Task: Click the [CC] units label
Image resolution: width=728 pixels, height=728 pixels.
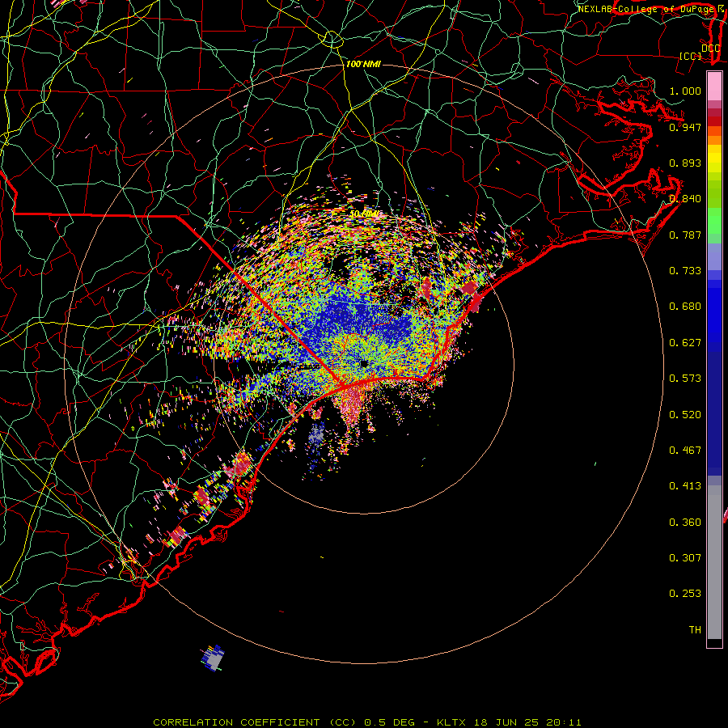Action: click(x=691, y=56)
